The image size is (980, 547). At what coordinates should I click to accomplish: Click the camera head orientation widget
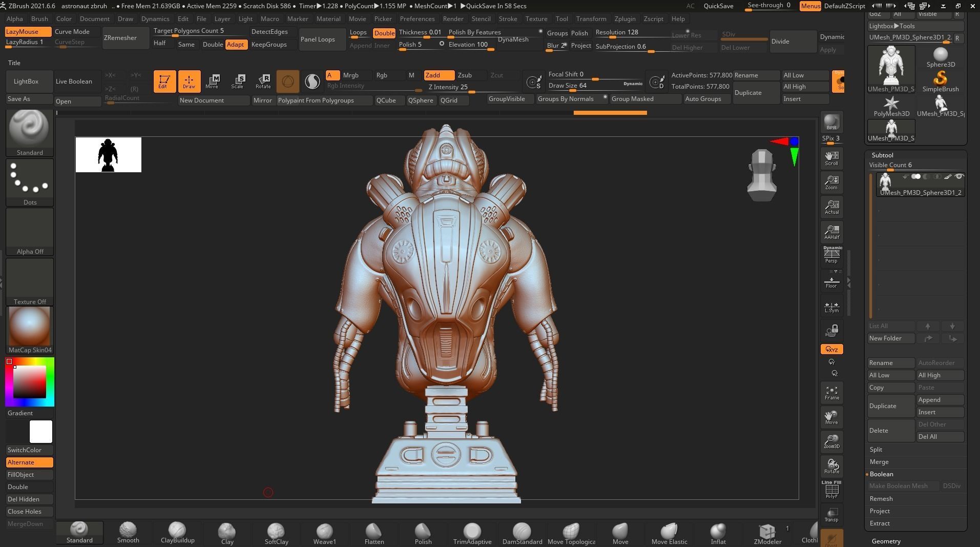(x=762, y=175)
